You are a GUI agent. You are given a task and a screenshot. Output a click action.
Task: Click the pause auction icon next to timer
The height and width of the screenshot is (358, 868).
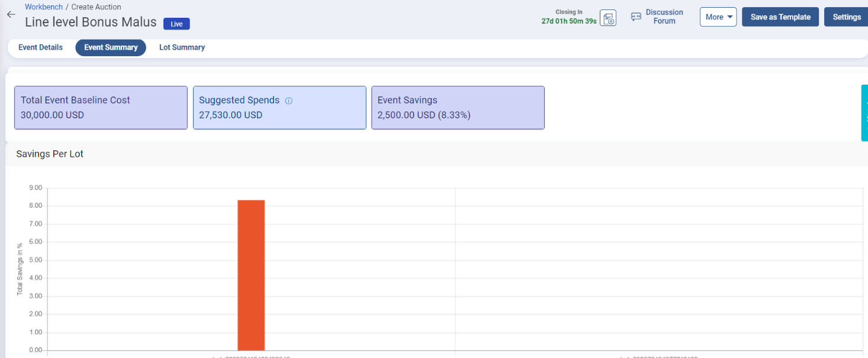pos(608,18)
